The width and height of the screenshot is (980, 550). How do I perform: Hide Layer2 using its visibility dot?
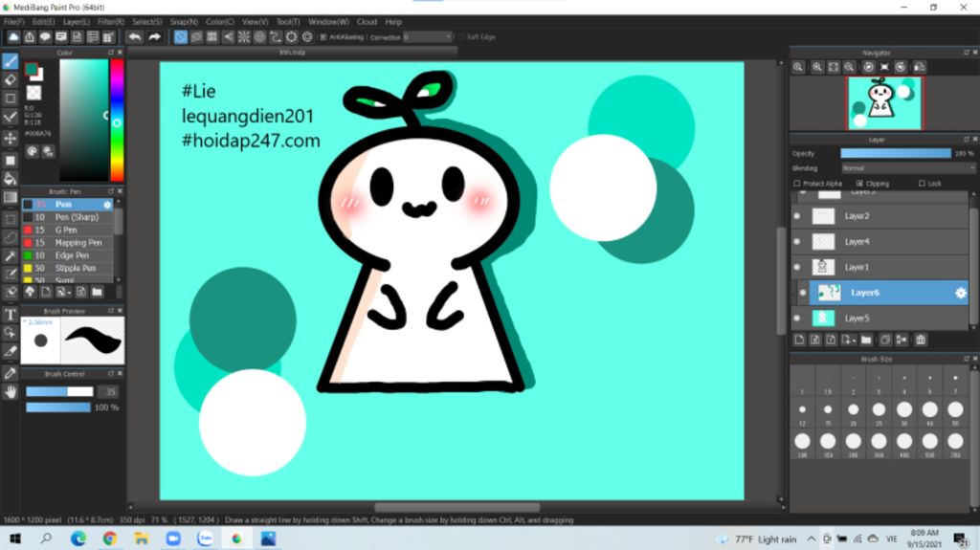(797, 216)
